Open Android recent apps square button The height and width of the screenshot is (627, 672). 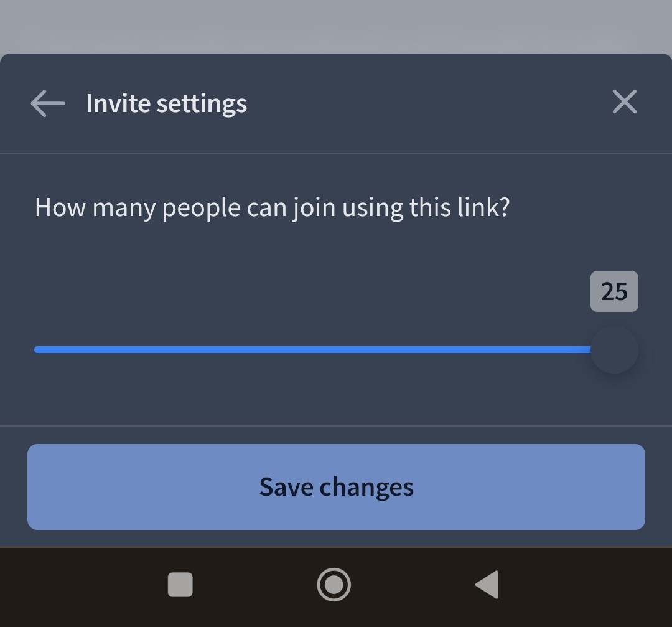pos(180,585)
